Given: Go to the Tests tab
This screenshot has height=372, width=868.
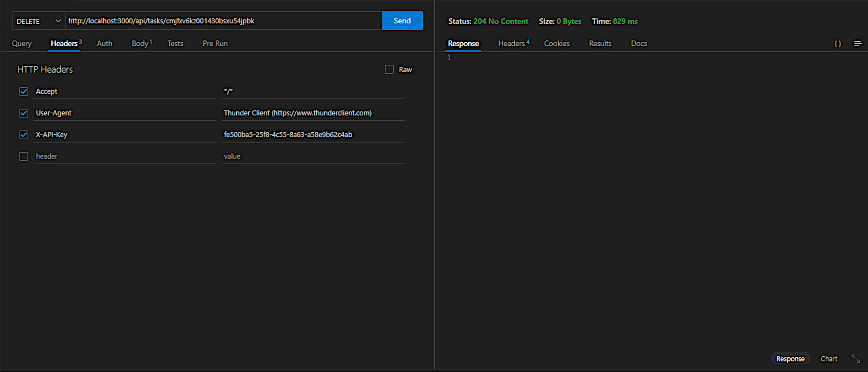Looking at the screenshot, I should pyautogui.click(x=175, y=43).
